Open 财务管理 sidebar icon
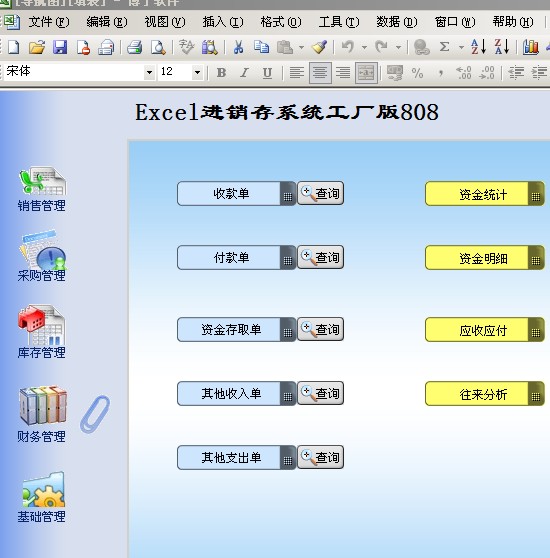550x558 pixels. [42, 414]
